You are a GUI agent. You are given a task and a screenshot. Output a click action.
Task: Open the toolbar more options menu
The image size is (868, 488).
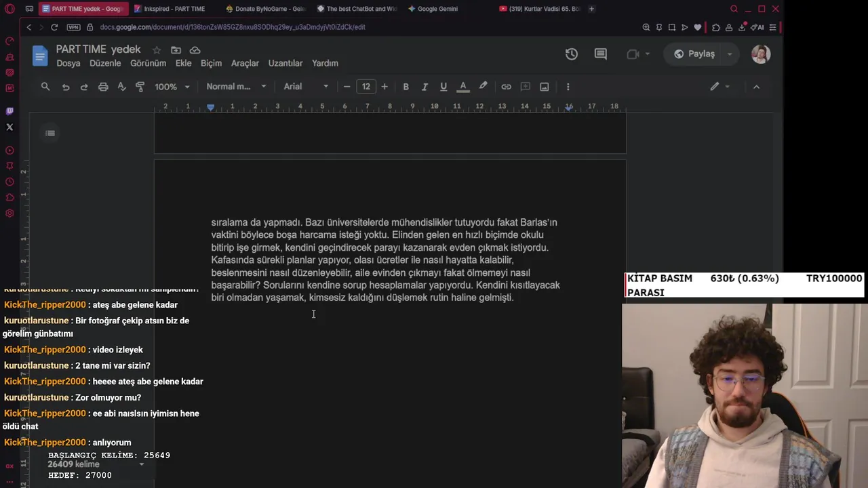click(568, 87)
